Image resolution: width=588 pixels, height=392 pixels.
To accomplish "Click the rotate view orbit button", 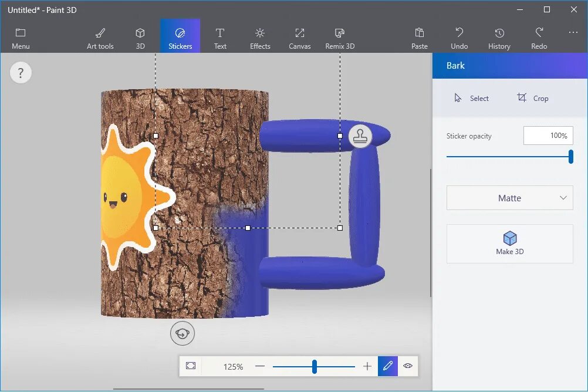I will tap(183, 333).
